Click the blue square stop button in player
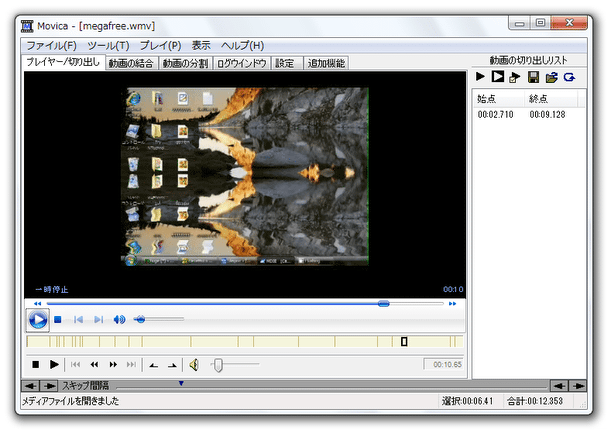Screen dimensions: 611x433 point(58,320)
